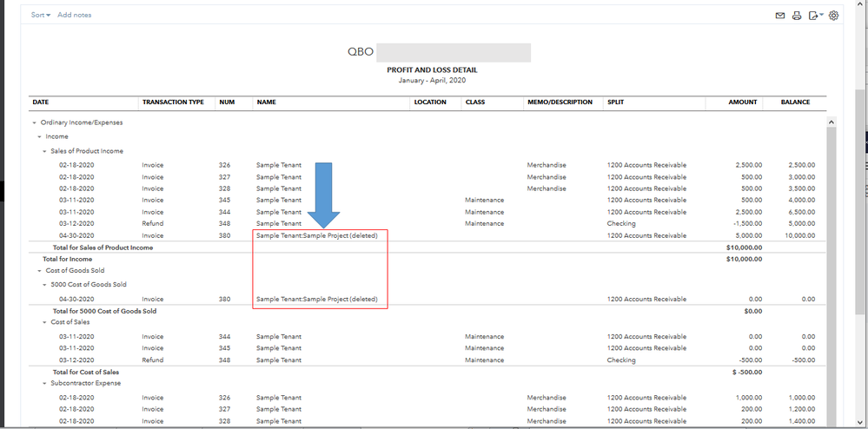Click the Total for Income $10,000.00 amount
The width and height of the screenshot is (868, 429).
point(744,259)
